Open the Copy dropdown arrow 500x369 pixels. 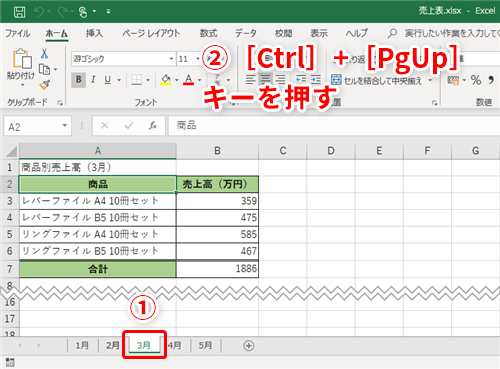point(55,69)
